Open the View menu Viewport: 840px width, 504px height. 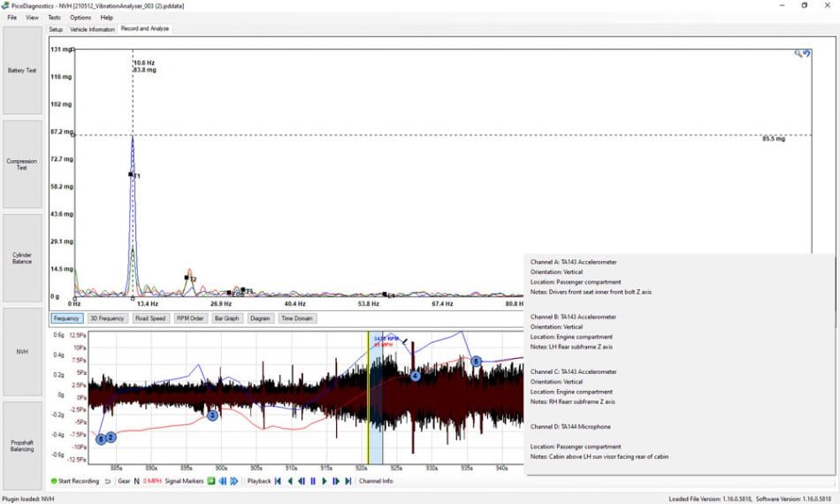32,18
